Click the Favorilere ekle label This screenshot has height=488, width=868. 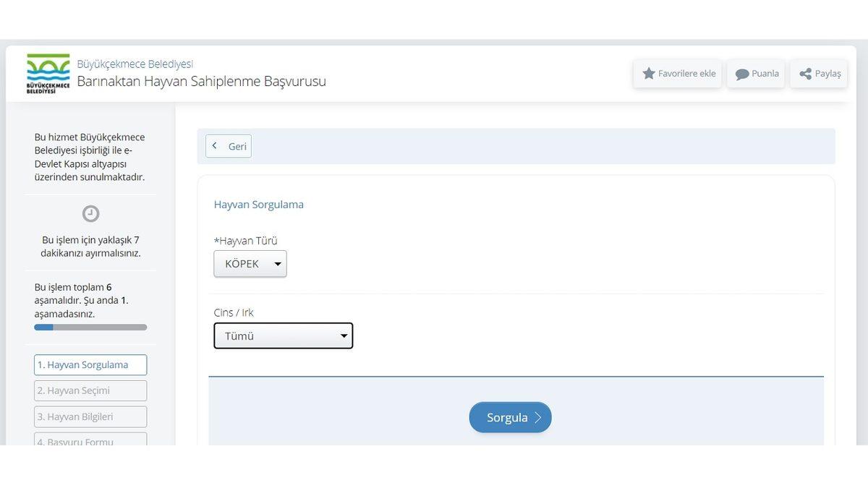(687, 73)
